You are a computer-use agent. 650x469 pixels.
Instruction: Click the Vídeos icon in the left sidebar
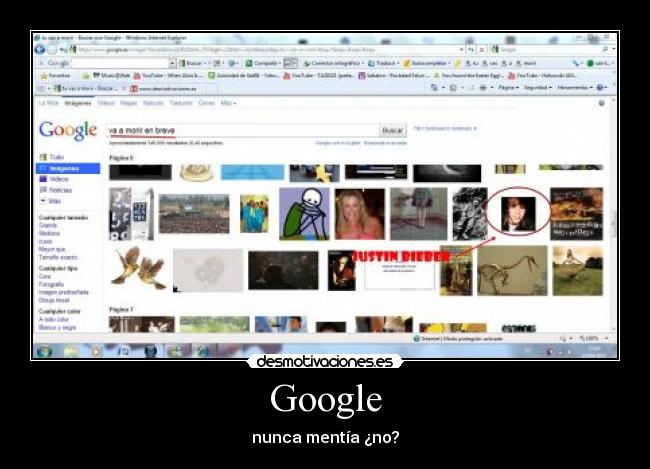(x=43, y=179)
